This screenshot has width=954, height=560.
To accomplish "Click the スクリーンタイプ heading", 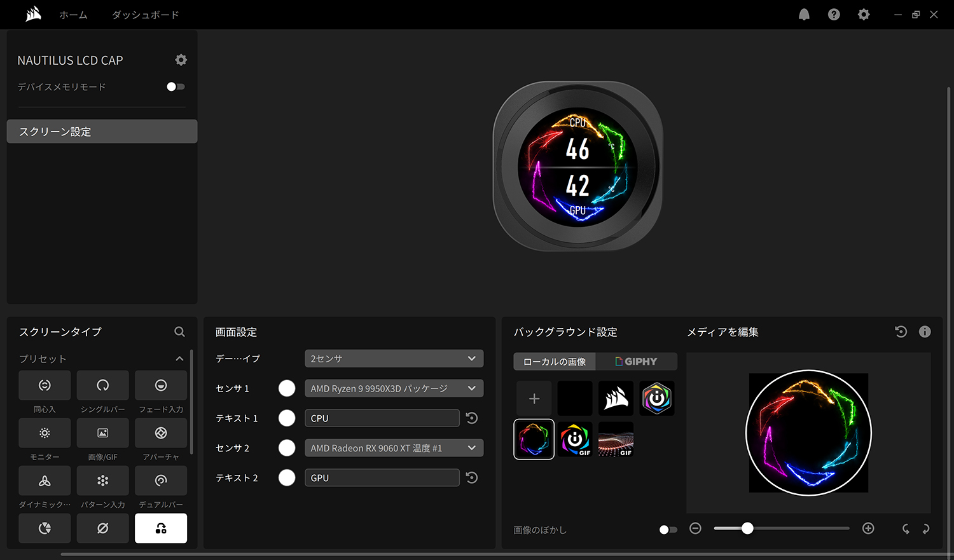I will (60, 332).
